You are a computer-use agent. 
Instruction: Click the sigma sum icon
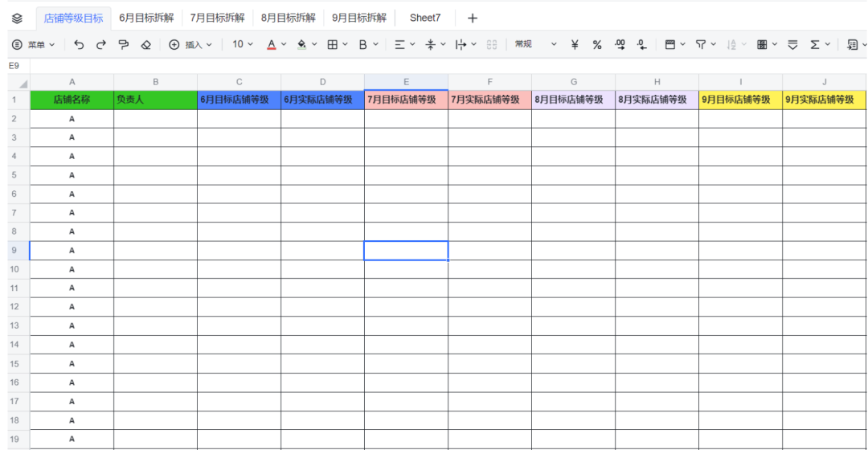click(815, 45)
